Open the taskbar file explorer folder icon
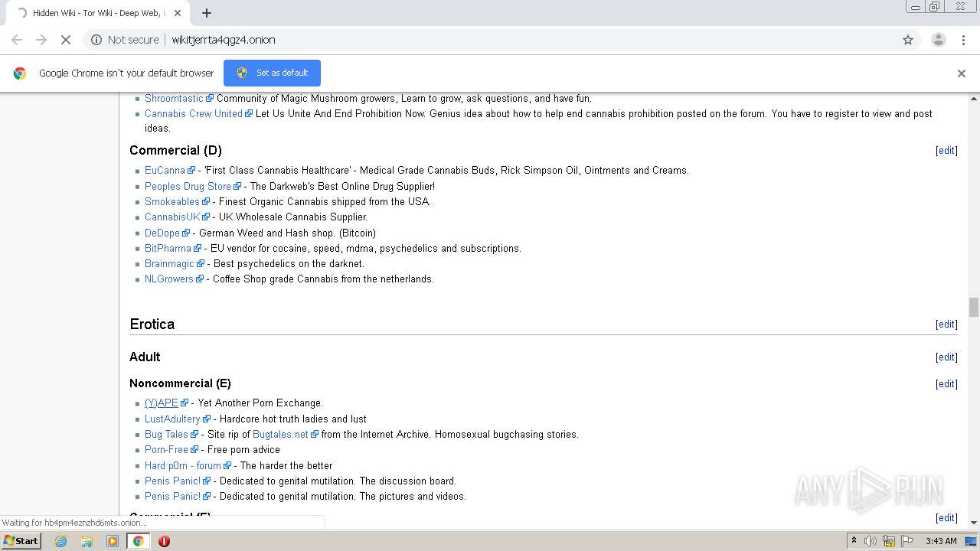This screenshot has height=551, width=980. [87, 541]
